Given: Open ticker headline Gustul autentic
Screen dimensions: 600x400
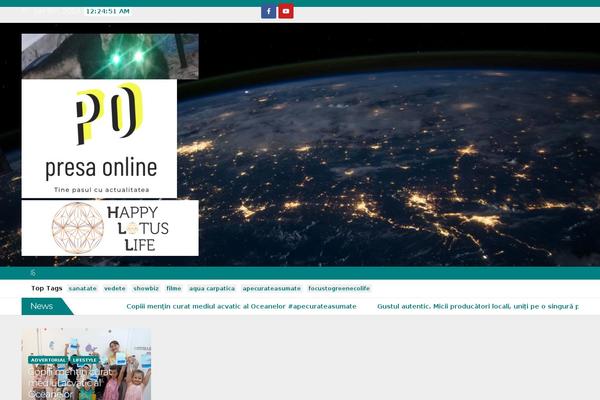Looking at the screenshot, I should click(478, 306).
